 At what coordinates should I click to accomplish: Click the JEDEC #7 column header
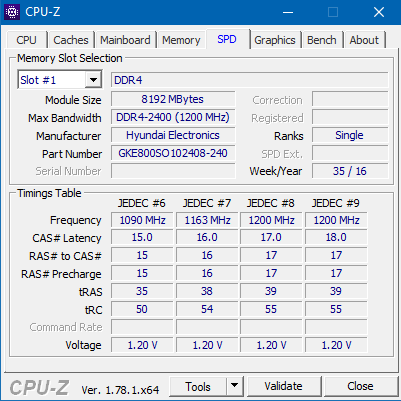(x=207, y=203)
